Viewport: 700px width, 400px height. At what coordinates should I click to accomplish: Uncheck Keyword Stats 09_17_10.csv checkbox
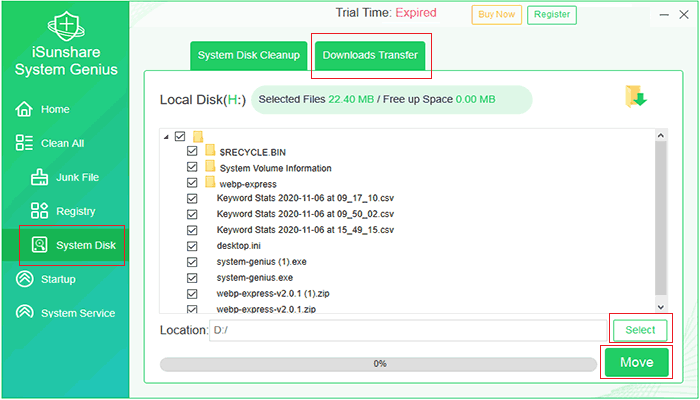pyautogui.click(x=192, y=199)
